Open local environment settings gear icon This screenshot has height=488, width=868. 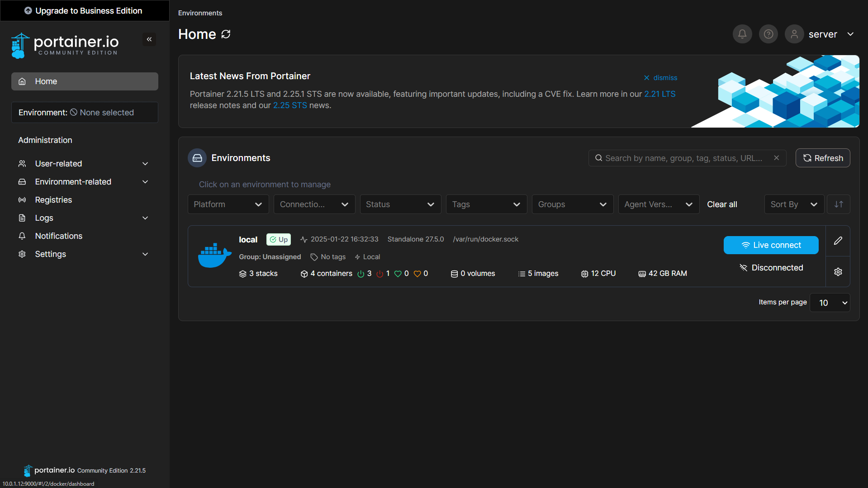(838, 272)
